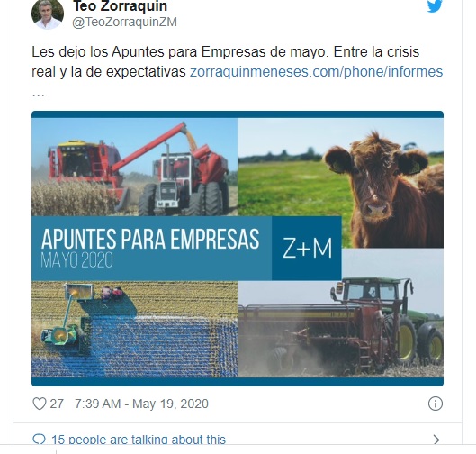Click the aerial harvest field photo
Image resolution: width=476 pixels, height=454 pixels.
(x=134, y=329)
